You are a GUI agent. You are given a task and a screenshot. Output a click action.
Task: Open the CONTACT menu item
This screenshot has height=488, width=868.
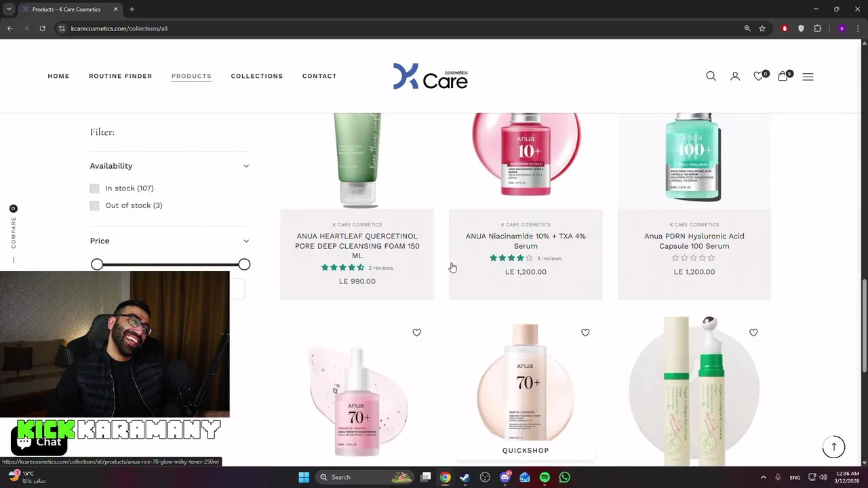[x=319, y=76]
